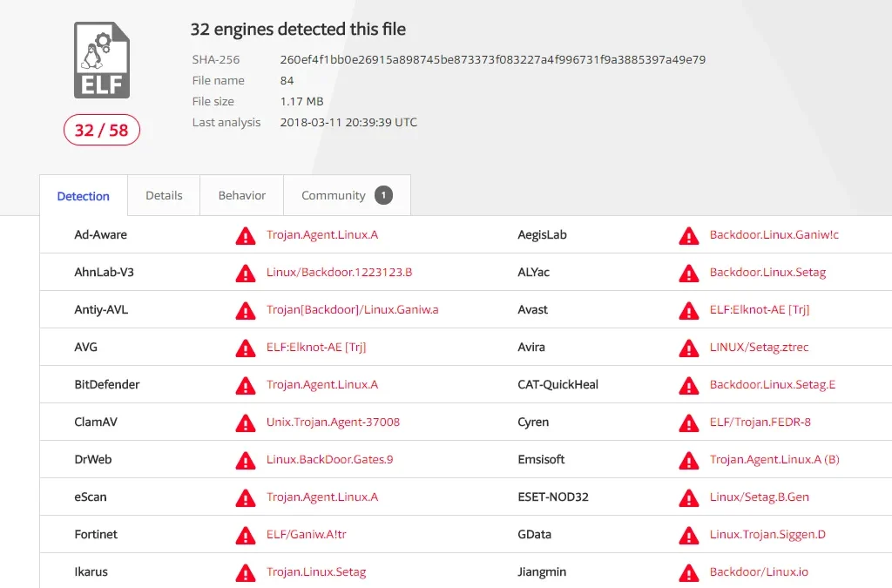Image resolution: width=892 pixels, height=588 pixels.
Task: Click the Trojan.Linux.Setag detection
Action: (315, 572)
